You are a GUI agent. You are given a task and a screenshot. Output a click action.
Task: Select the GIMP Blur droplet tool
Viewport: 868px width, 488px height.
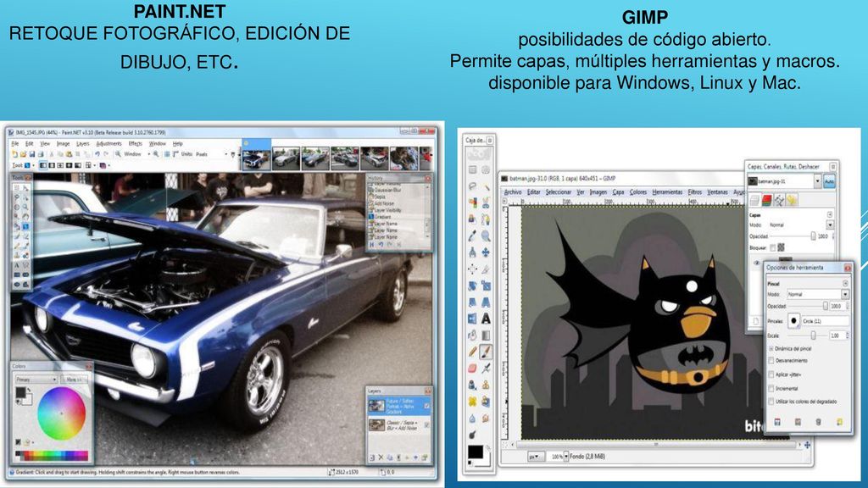pos(472,419)
